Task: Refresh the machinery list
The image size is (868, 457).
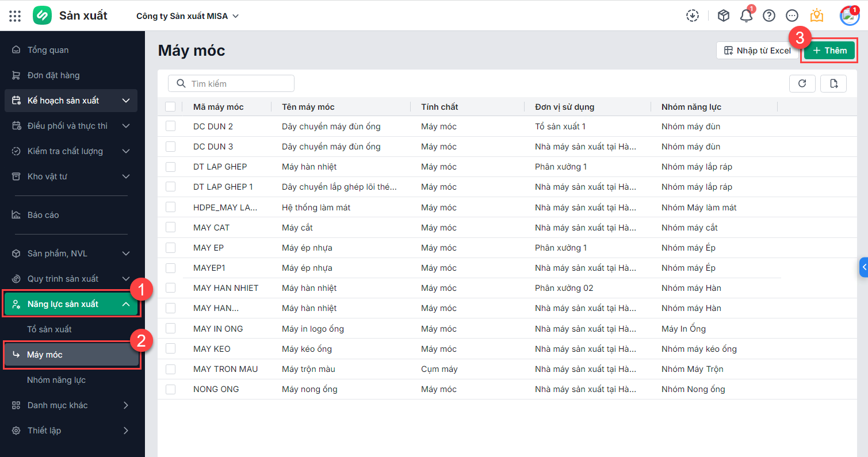Action: (x=802, y=83)
